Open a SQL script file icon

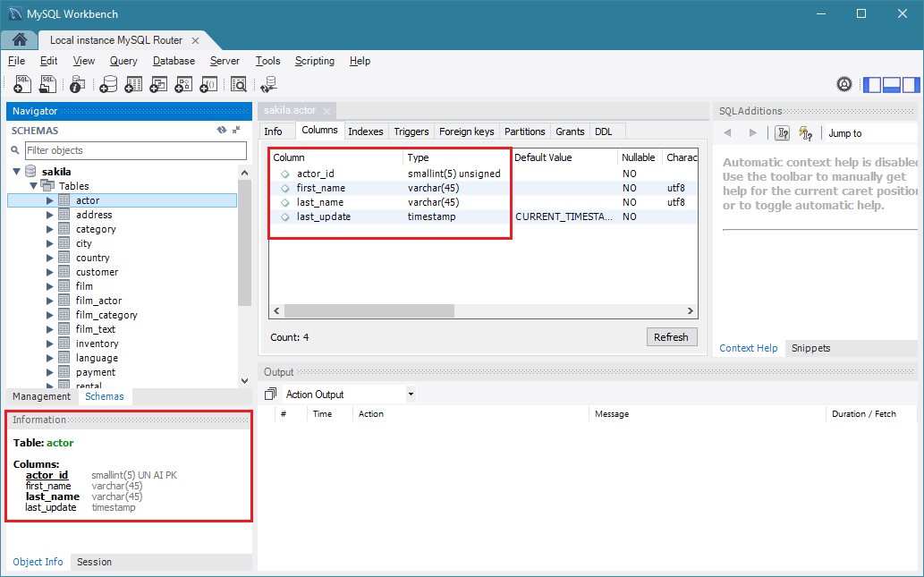point(47,84)
